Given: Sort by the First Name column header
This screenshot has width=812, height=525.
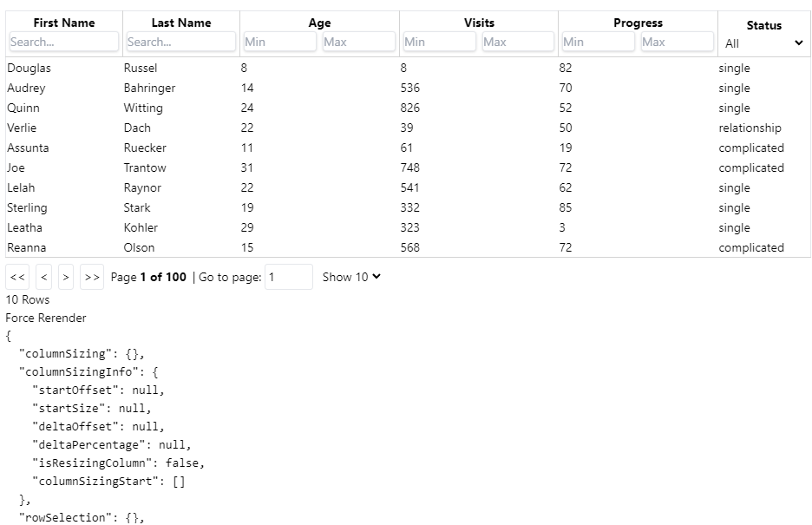Looking at the screenshot, I should [x=64, y=23].
